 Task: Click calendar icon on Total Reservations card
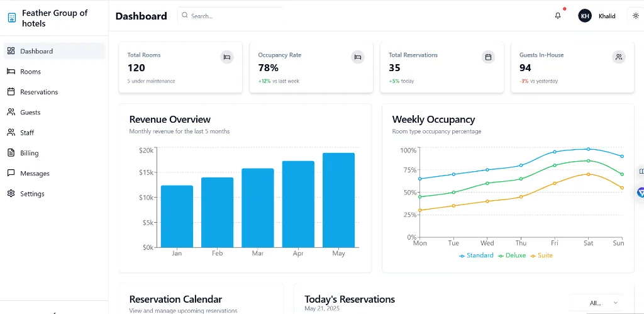point(488,57)
